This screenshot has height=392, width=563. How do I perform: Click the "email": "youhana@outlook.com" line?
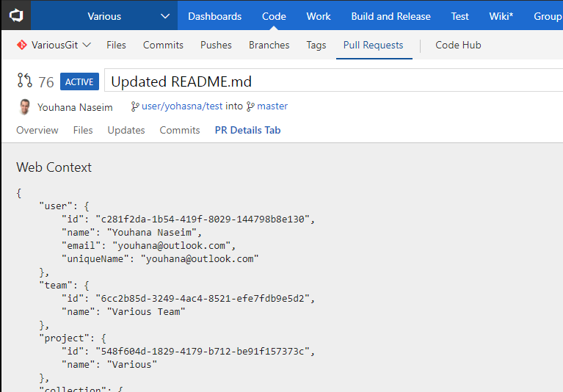(x=148, y=246)
